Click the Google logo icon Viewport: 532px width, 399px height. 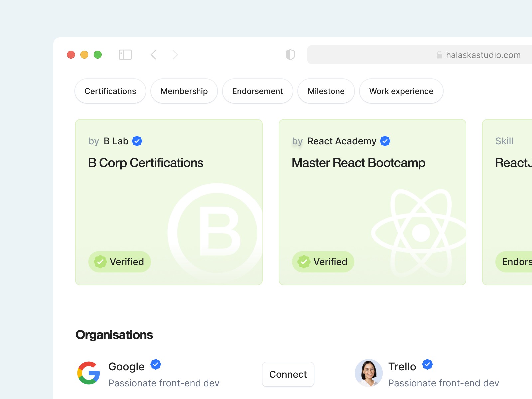(x=89, y=373)
